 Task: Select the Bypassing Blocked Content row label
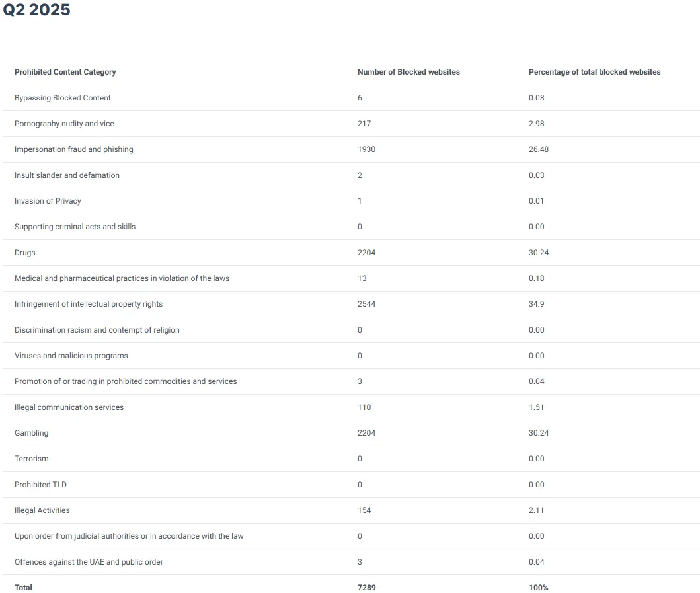tap(63, 98)
